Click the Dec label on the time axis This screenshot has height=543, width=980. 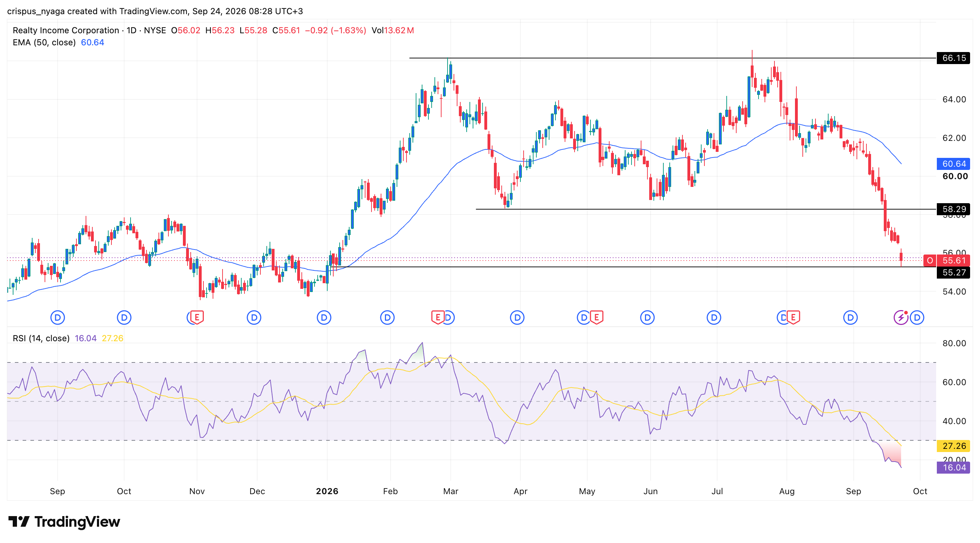[257, 492]
